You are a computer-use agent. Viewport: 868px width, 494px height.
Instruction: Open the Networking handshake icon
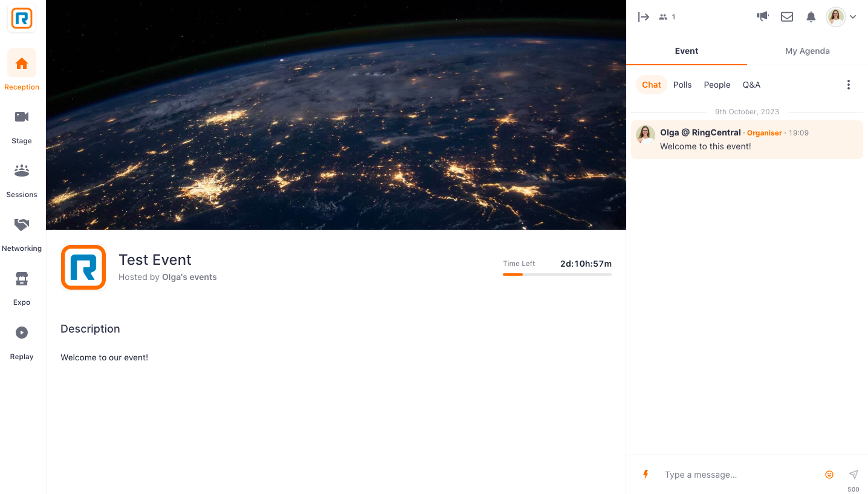(22, 224)
